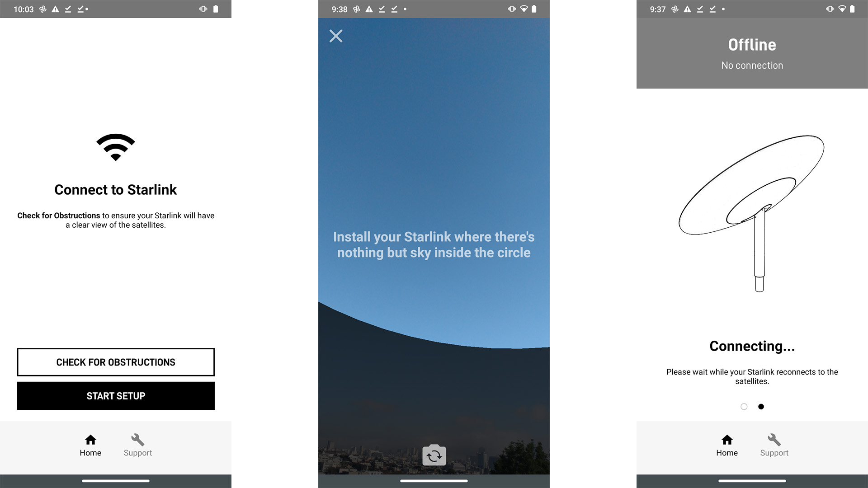Tap 10:03 clock in left status bar
The height and width of the screenshot is (488, 868).
(24, 9)
